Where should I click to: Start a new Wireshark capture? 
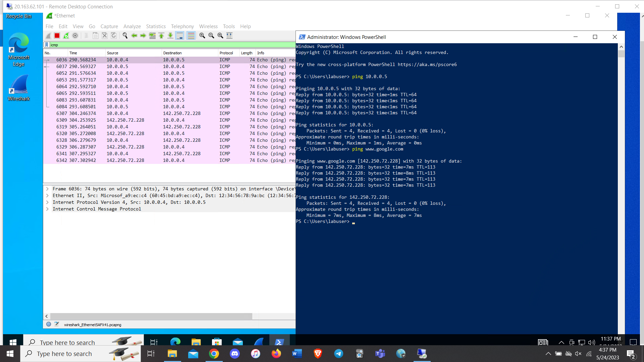tap(48, 36)
